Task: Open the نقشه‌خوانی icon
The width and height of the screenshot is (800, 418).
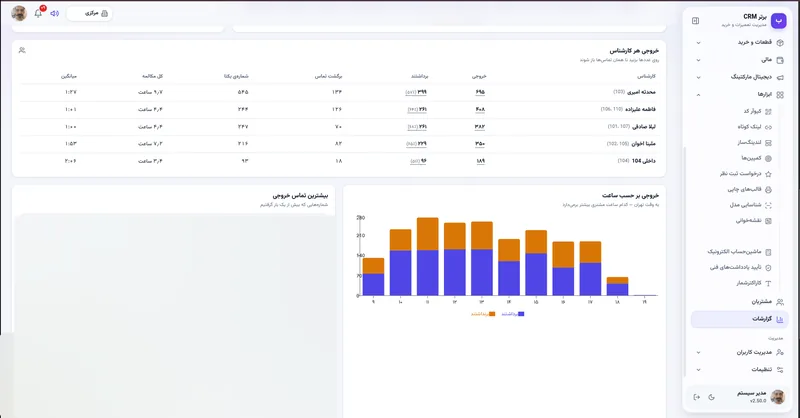Action: pyautogui.click(x=768, y=221)
